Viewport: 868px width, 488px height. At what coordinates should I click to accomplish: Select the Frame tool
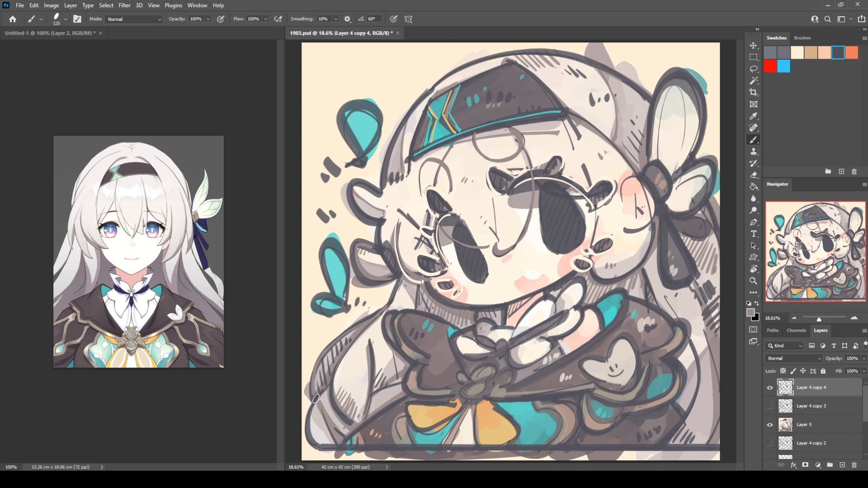click(753, 104)
